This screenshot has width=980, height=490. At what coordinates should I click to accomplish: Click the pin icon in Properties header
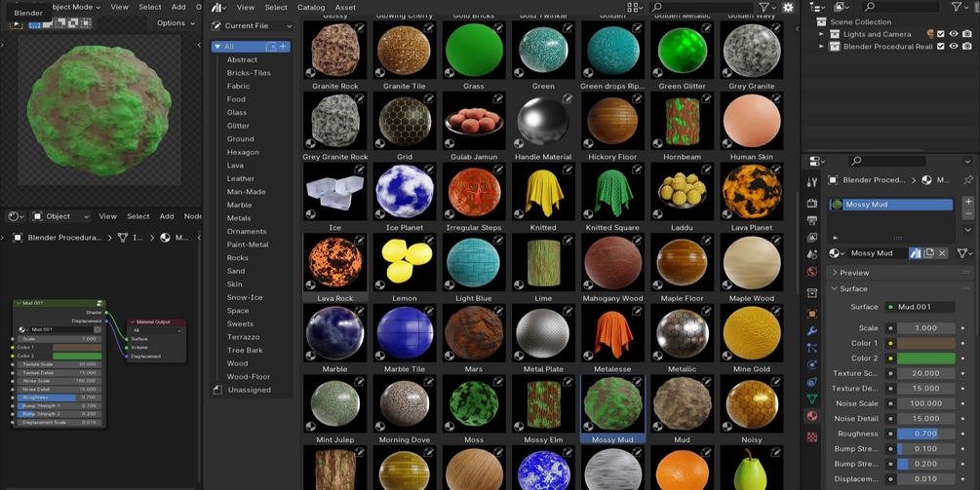coord(967,180)
